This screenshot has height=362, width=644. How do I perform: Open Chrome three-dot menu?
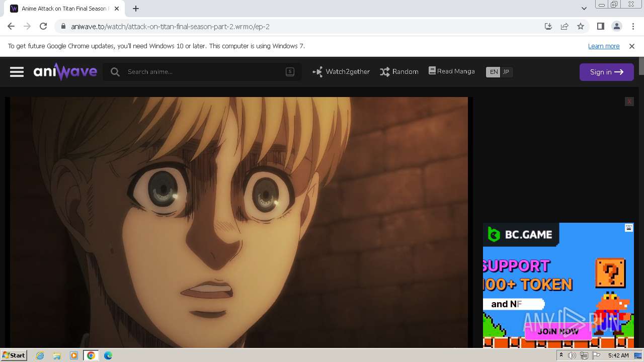click(x=633, y=26)
